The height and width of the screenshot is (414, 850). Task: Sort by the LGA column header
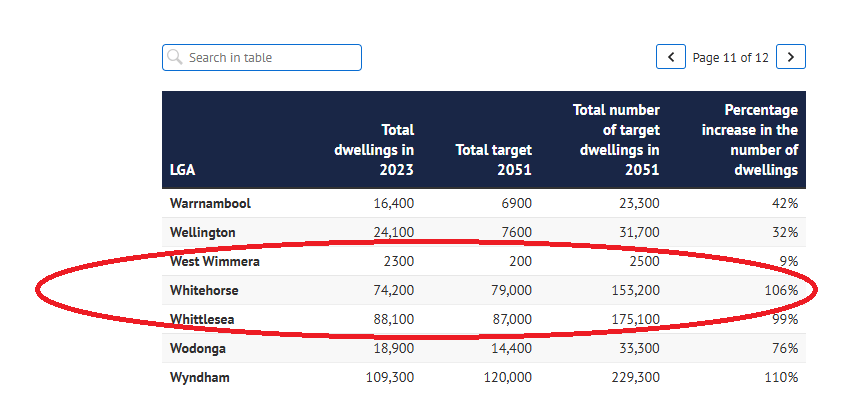click(x=181, y=170)
